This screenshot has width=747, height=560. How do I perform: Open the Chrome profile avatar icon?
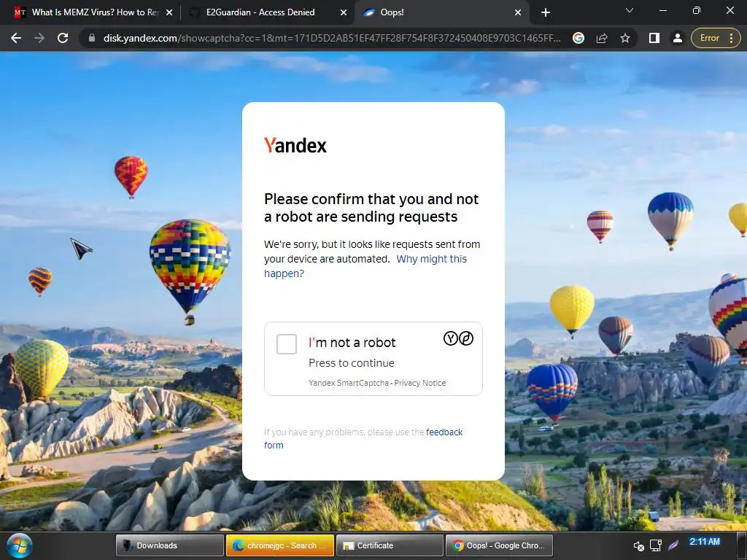click(678, 38)
